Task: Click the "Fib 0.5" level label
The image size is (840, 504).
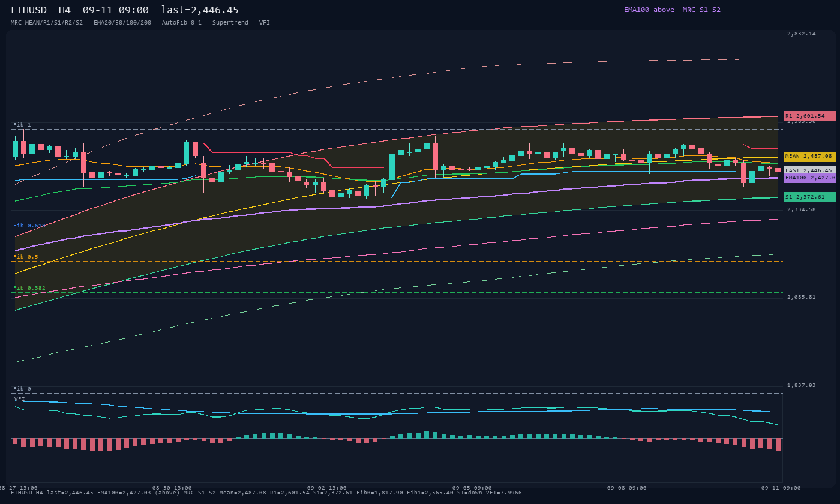Action: click(26, 257)
